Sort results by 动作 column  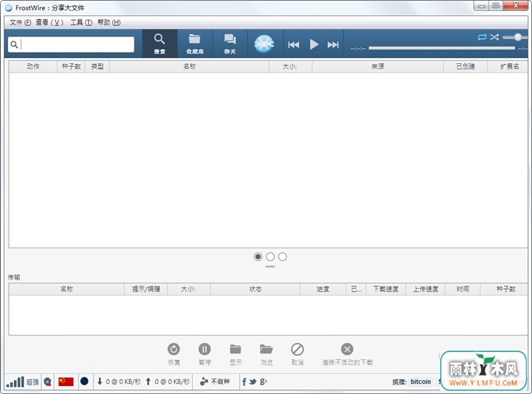click(x=33, y=67)
